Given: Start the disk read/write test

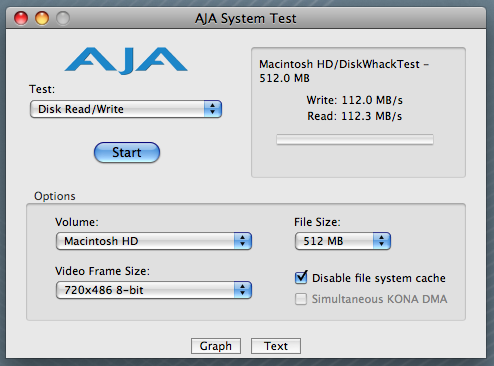Looking at the screenshot, I should 127,153.
